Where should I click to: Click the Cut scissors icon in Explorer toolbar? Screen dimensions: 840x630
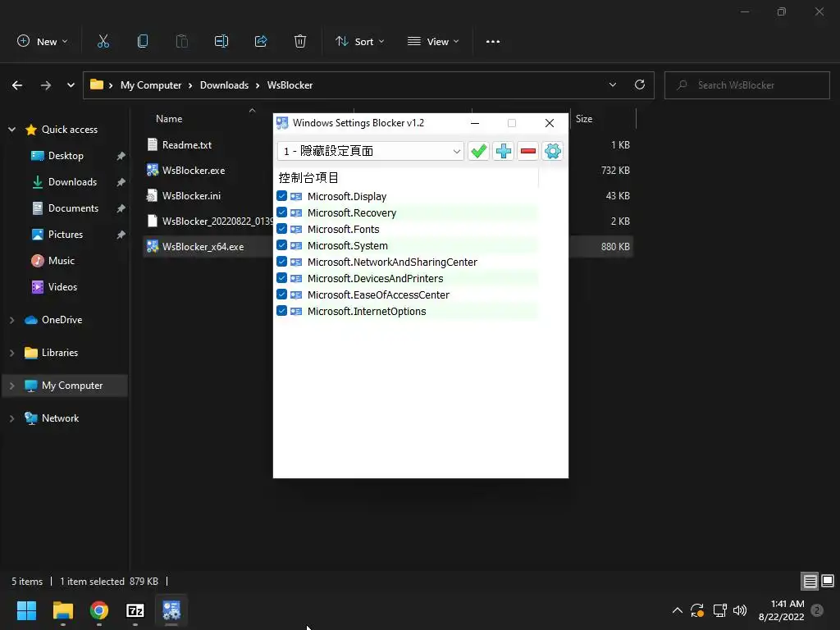(x=103, y=41)
